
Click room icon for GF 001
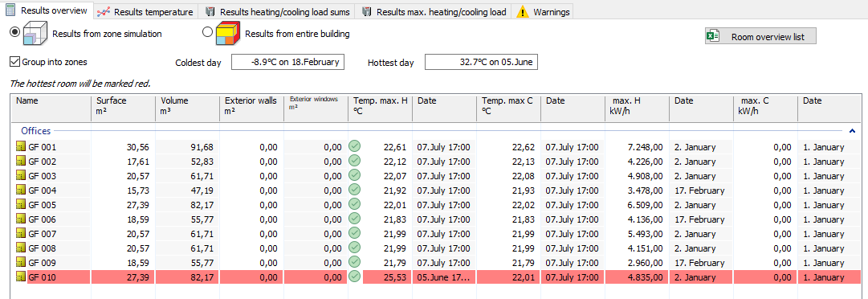21,147
